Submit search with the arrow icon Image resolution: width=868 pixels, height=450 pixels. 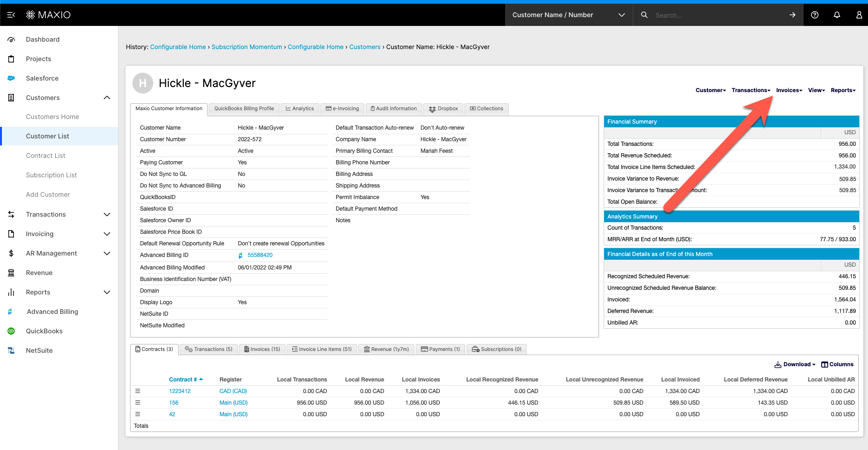pyautogui.click(x=793, y=15)
